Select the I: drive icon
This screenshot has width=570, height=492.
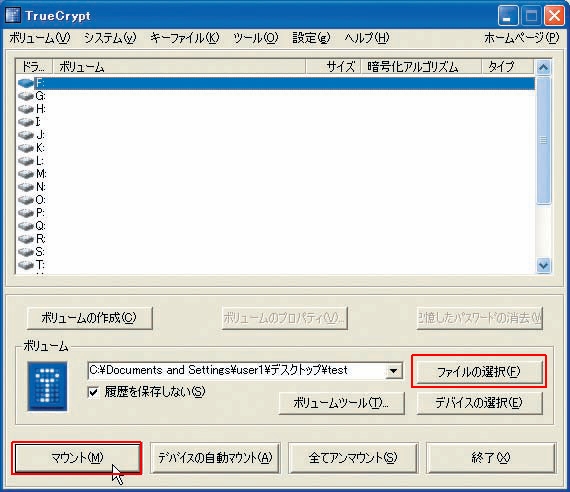tap(25, 122)
